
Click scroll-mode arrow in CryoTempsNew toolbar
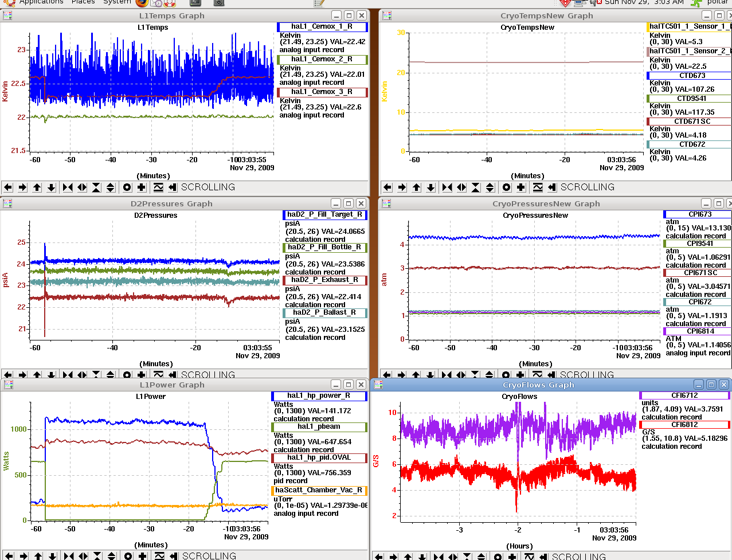552,187
